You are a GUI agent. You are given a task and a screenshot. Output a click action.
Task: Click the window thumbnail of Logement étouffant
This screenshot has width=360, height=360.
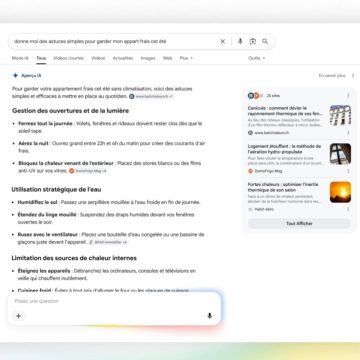point(340,154)
